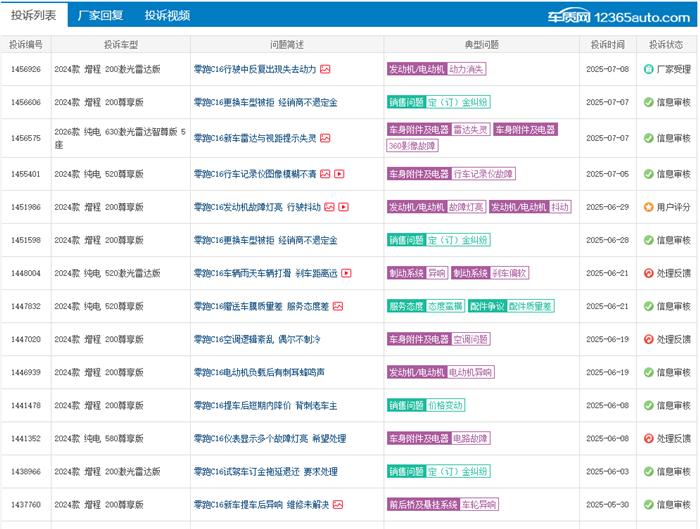
Task: Click image icon for complaint 1447832
Action: (x=338, y=306)
